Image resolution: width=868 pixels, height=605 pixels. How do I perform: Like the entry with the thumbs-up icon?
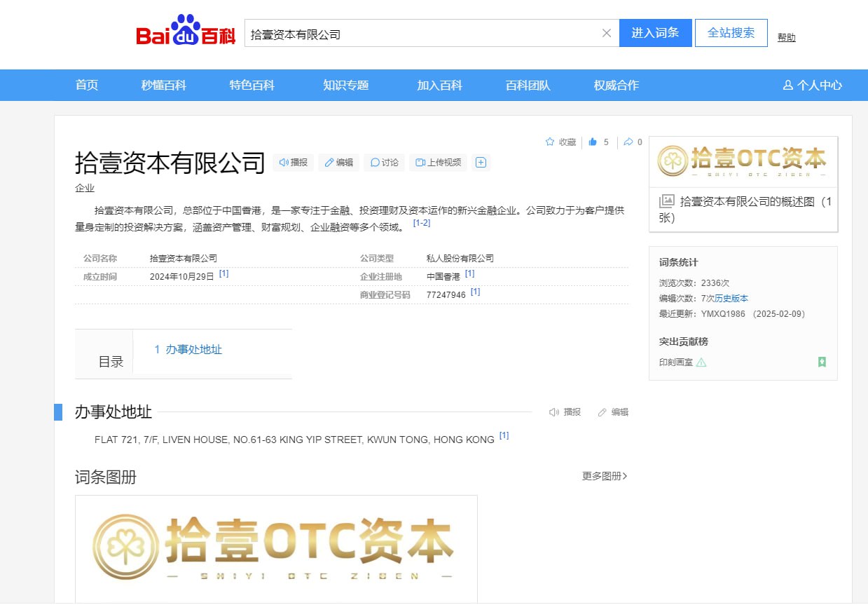tap(593, 142)
